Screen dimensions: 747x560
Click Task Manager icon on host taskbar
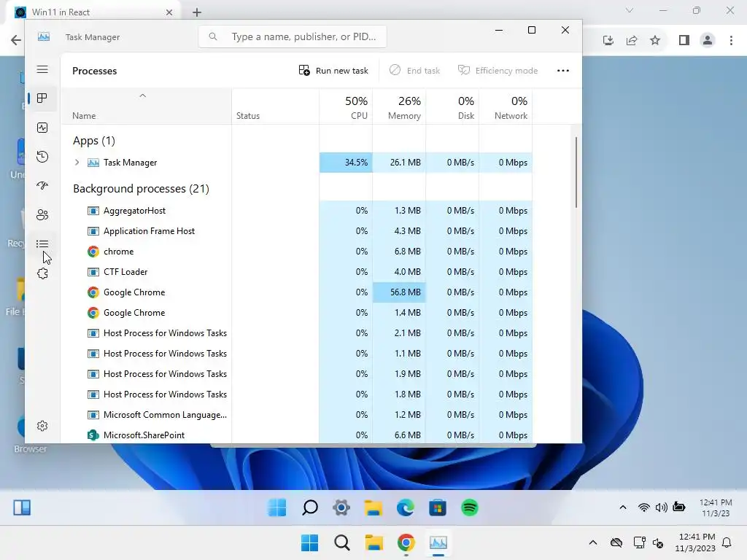(x=438, y=542)
